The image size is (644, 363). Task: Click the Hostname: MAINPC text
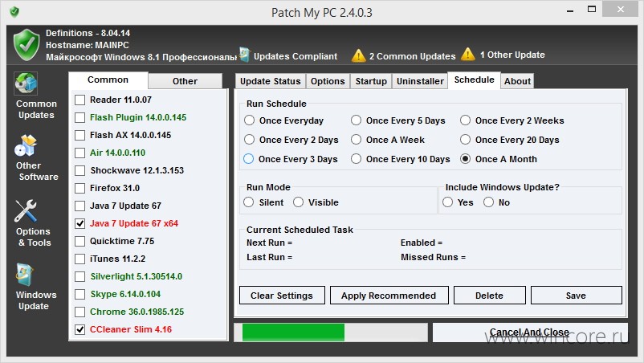[87, 45]
